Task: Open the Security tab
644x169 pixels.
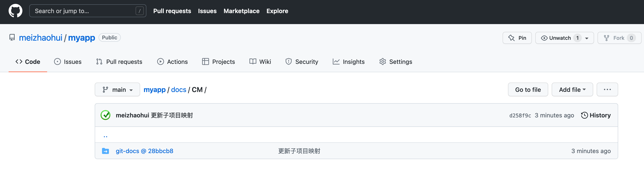Action: (x=302, y=62)
